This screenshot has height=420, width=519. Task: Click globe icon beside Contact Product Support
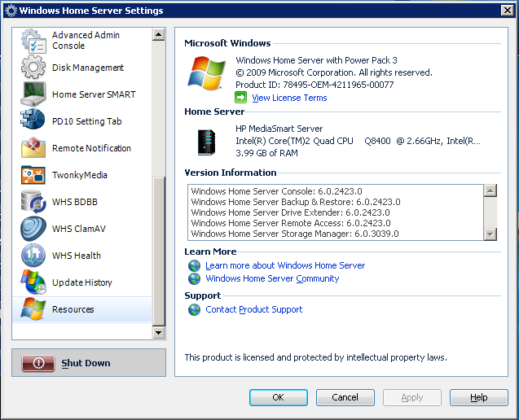tap(194, 309)
